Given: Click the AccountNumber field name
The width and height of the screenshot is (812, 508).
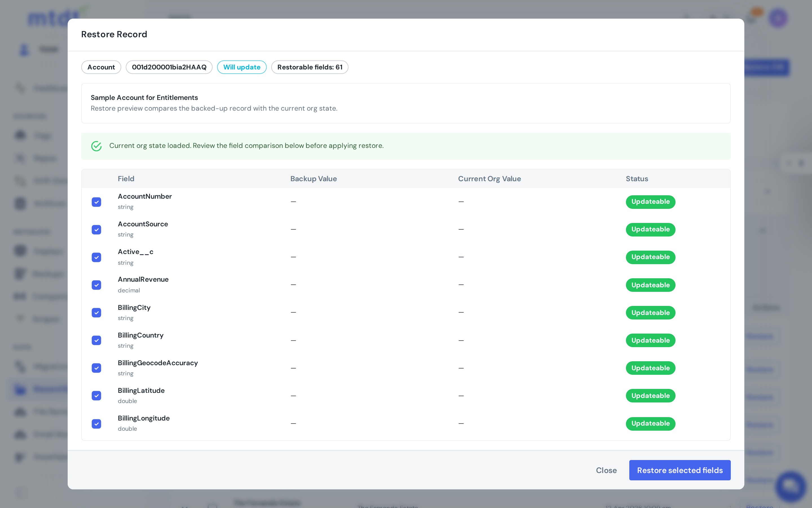Looking at the screenshot, I should [x=145, y=196].
